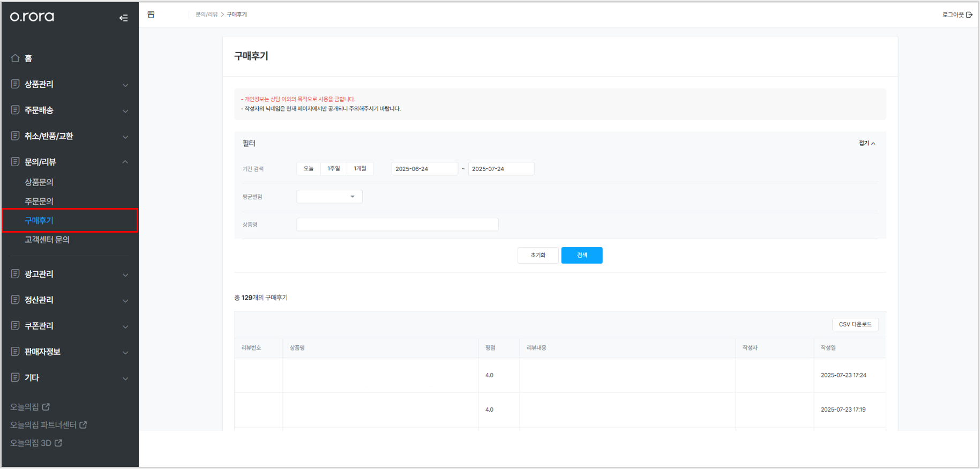The image size is (980, 469).
Task: Collapse the 문의/리뷰 menu section
Action: point(125,162)
